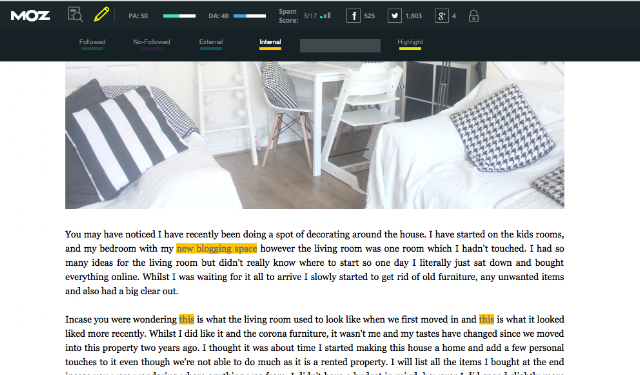Viewport: 640px width, 375px height.
Task: Click the Twitter share count icon
Action: 395,16
